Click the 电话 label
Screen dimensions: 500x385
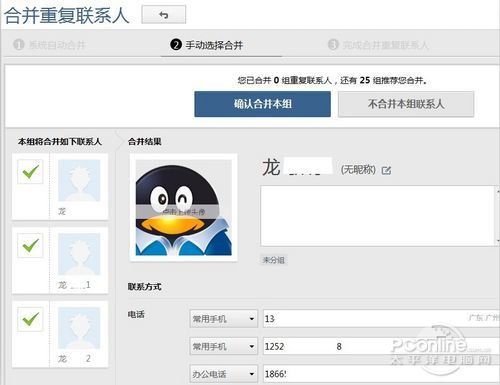(x=136, y=314)
